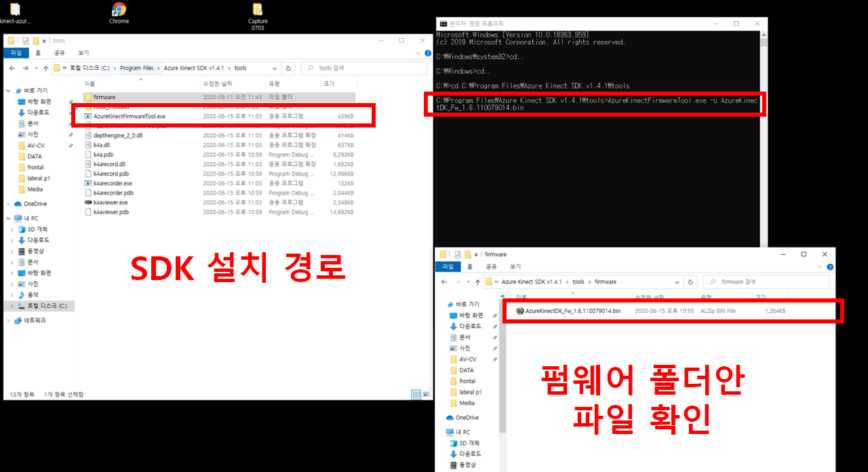Select the k4a.dll file
Viewport: 868px width, 472px height.
218,144
